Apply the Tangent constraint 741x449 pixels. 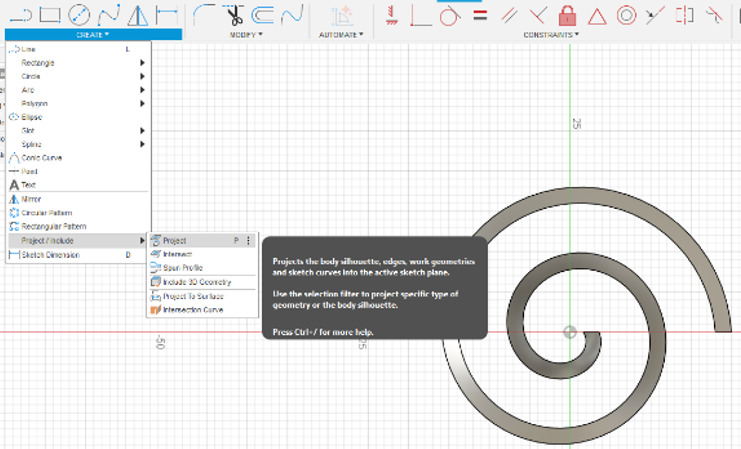[x=449, y=16]
